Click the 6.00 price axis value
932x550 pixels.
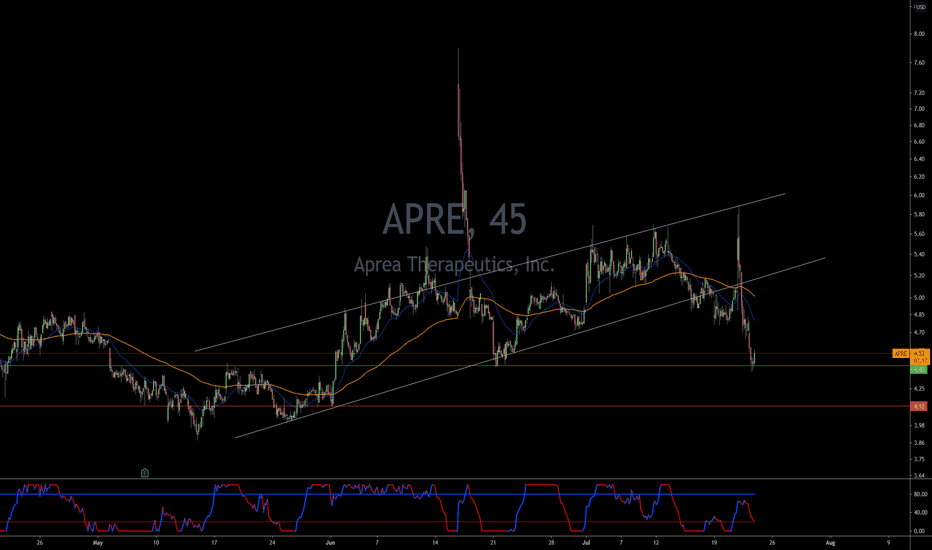(920, 195)
